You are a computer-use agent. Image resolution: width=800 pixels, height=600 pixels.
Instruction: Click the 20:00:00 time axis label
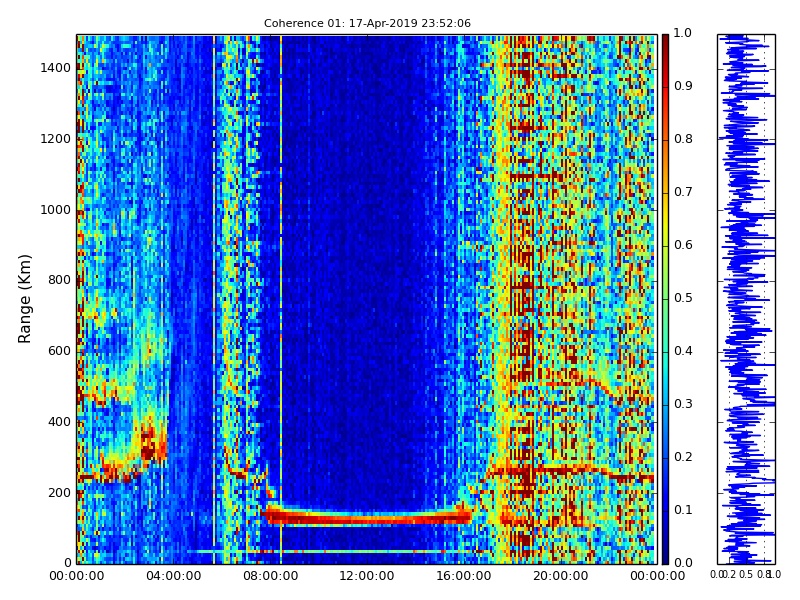coord(560,576)
